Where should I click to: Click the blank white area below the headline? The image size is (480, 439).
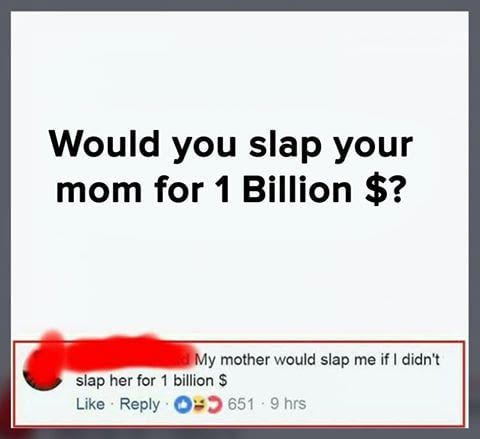point(239,267)
